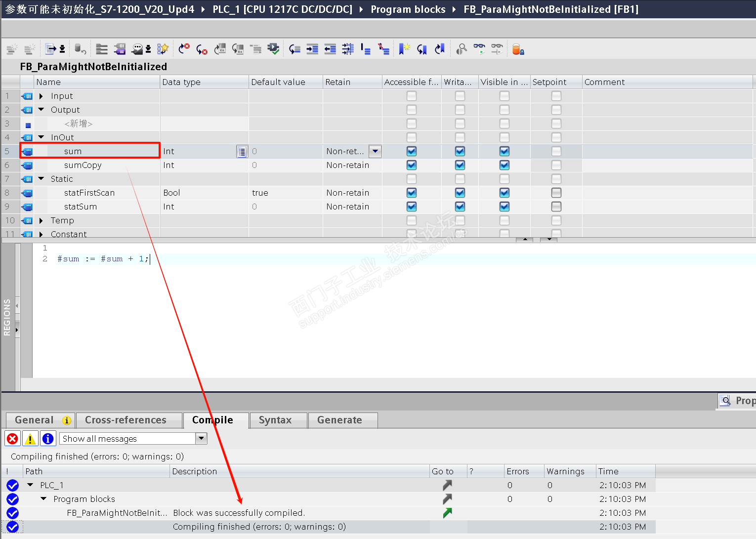Viewport: 756px width, 539px height.
Task: Toggle Writable checkbox for sum
Action: coord(460,151)
